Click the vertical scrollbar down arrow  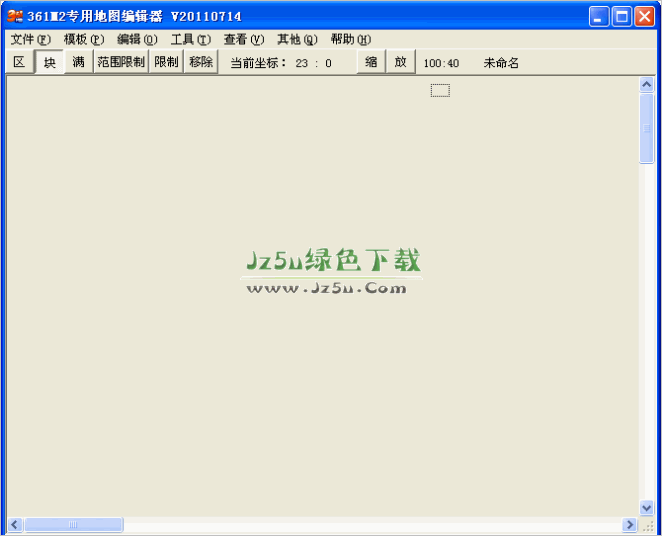(x=646, y=507)
